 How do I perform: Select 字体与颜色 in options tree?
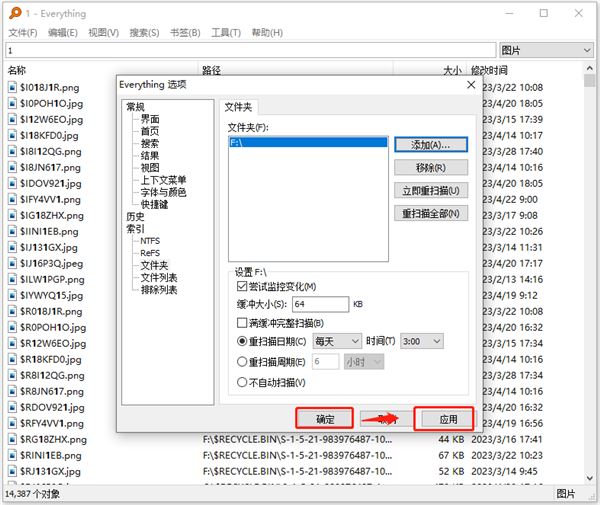click(163, 192)
